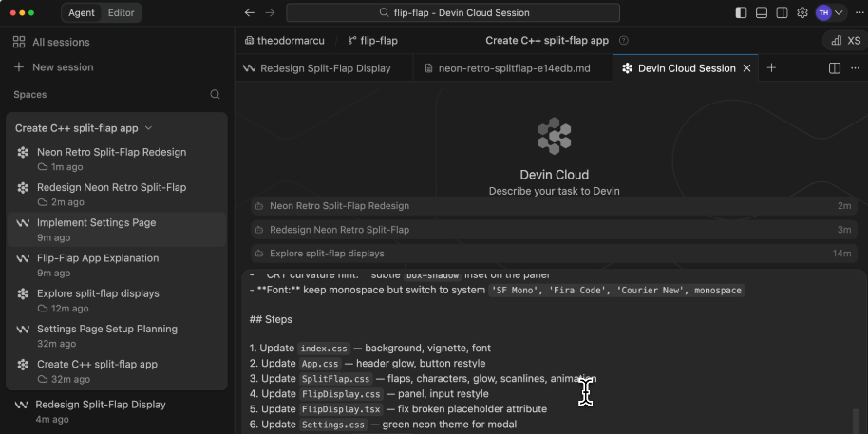Switch to Editor mode
This screenshot has height=434, width=868.
(121, 12)
